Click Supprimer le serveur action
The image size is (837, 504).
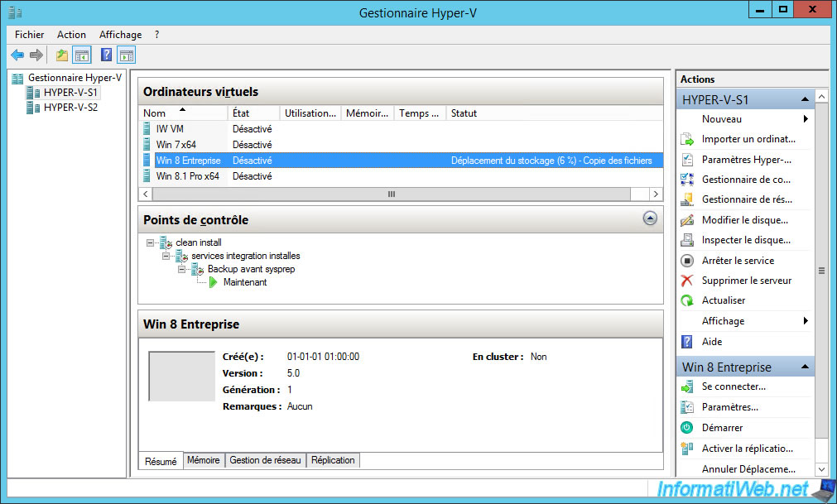746,281
